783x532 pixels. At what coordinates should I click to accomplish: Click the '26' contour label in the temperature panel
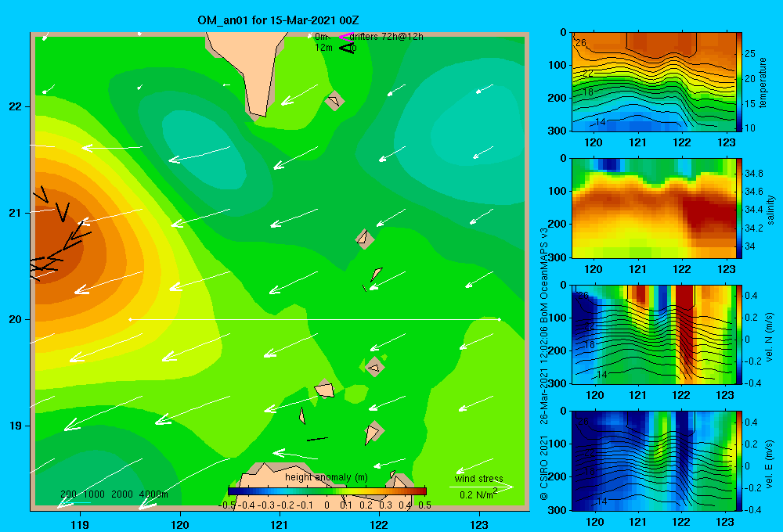coord(581,43)
